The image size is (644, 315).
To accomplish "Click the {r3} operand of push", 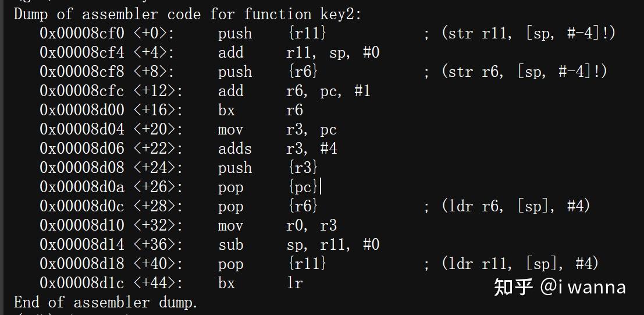I will 303,168.
